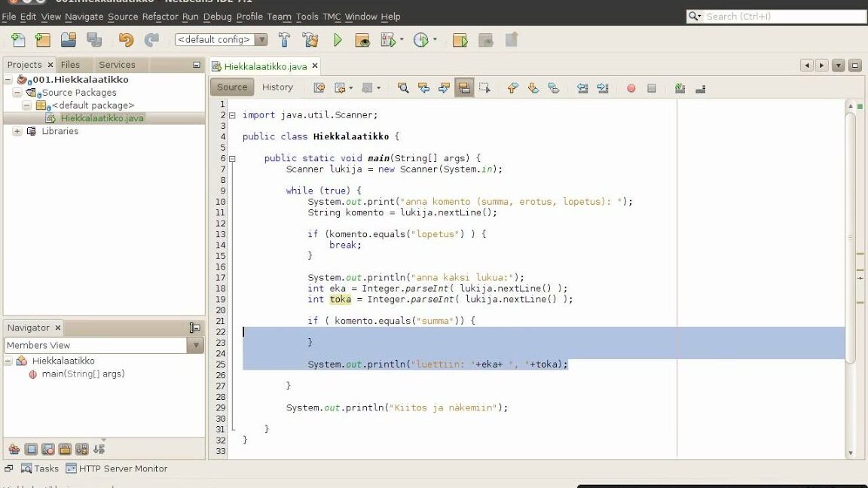
Task: Select Hiekkalaatikko.java in Projects tree
Action: pyautogui.click(x=102, y=117)
